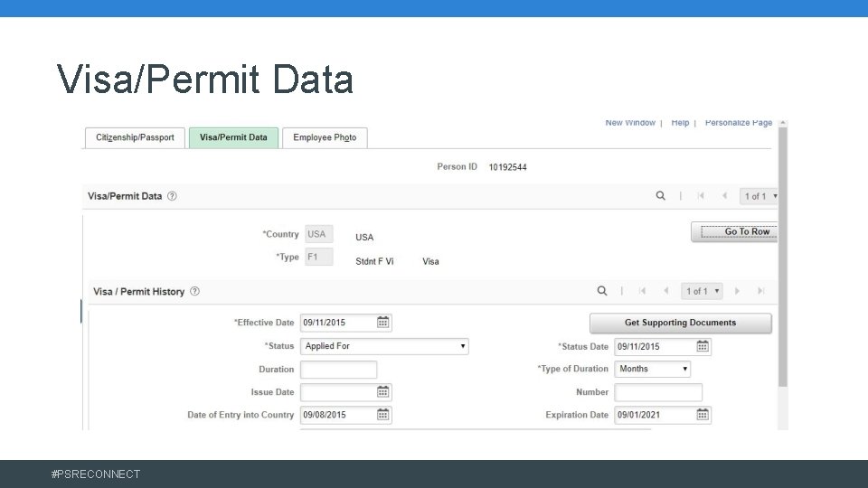Click the Visa/Permit Data search magnifier icon
Image resolution: width=868 pixels, height=488 pixels.
(661, 196)
